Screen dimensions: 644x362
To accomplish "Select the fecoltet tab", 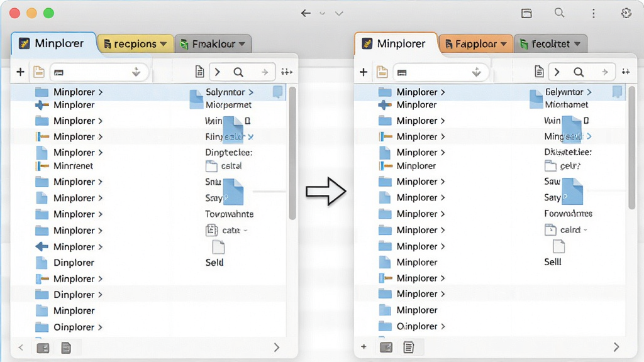I will click(550, 44).
